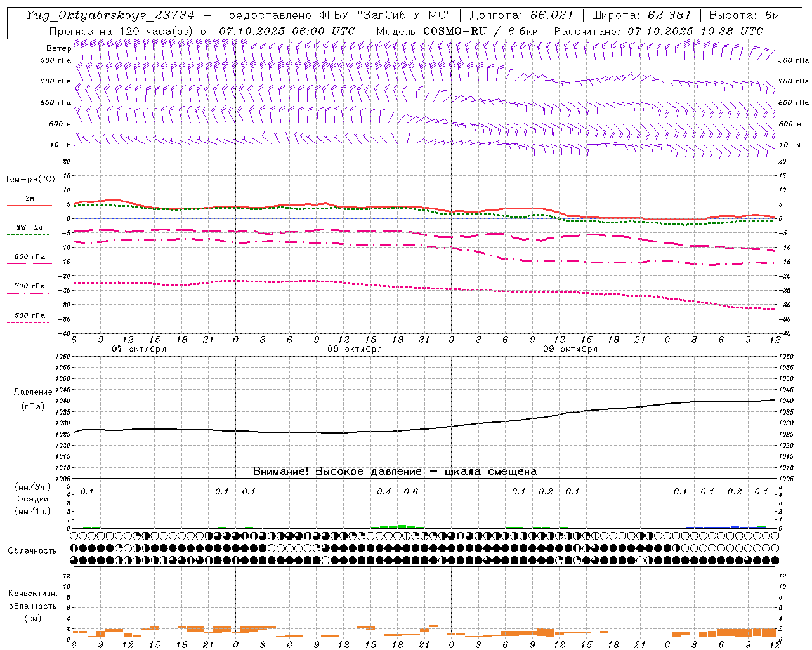Click the Долгота: 66.021 value
The width and height of the screenshot is (812, 650).
point(521,15)
